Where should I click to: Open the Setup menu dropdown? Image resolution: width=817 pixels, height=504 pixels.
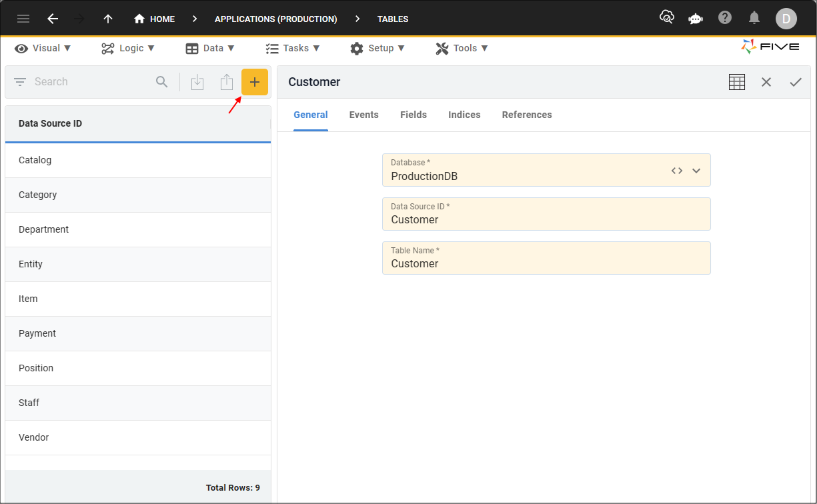[x=377, y=48]
